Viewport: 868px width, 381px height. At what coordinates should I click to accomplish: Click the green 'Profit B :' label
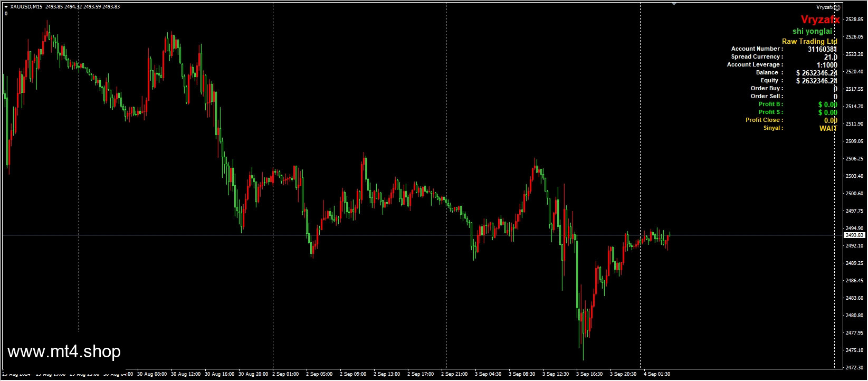click(771, 104)
